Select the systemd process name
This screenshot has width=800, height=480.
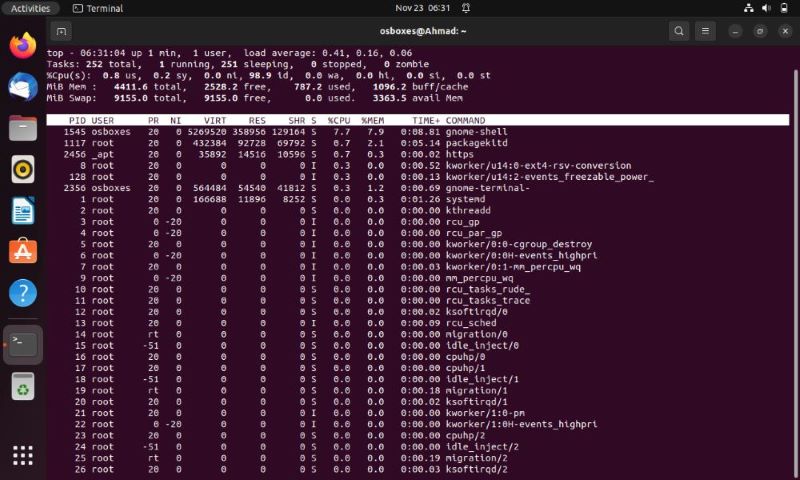click(465, 199)
